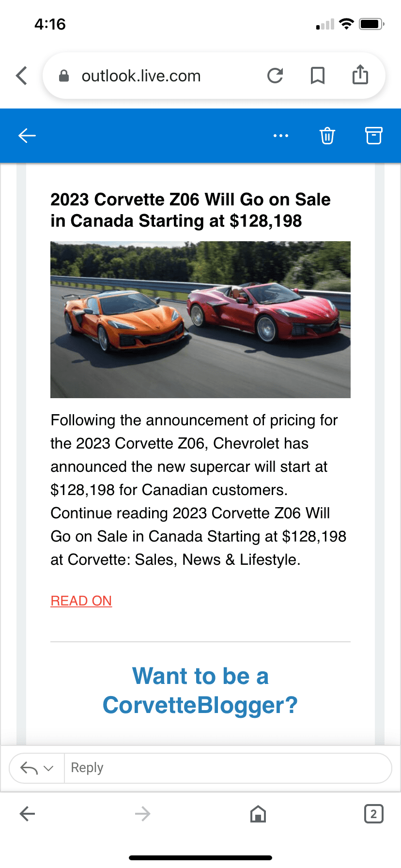Go to the browser home page
Viewport: 401px width, 868px height.
[x=258, y=814]
